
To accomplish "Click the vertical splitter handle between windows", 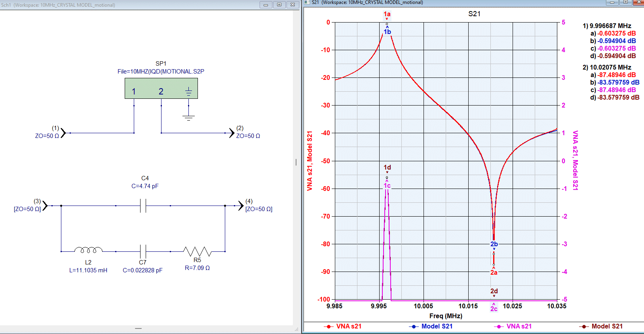I will [296, 162].
